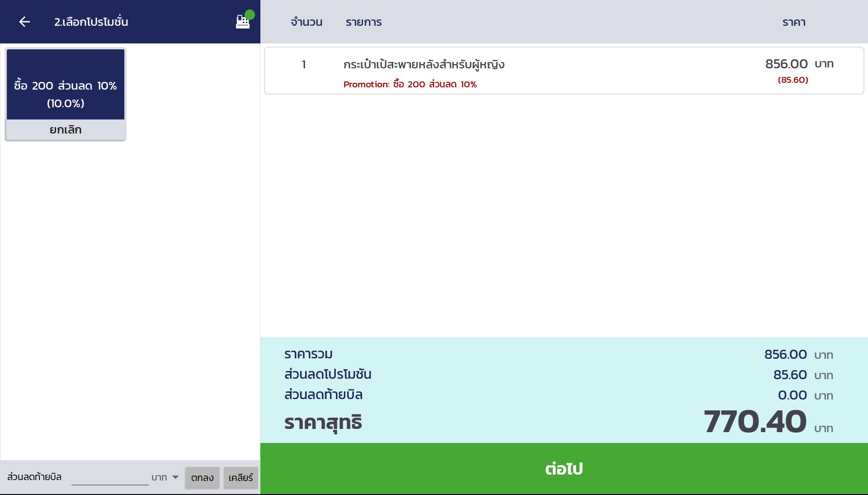
Task: Go back using the arrow icon
Action: point(24,22)
